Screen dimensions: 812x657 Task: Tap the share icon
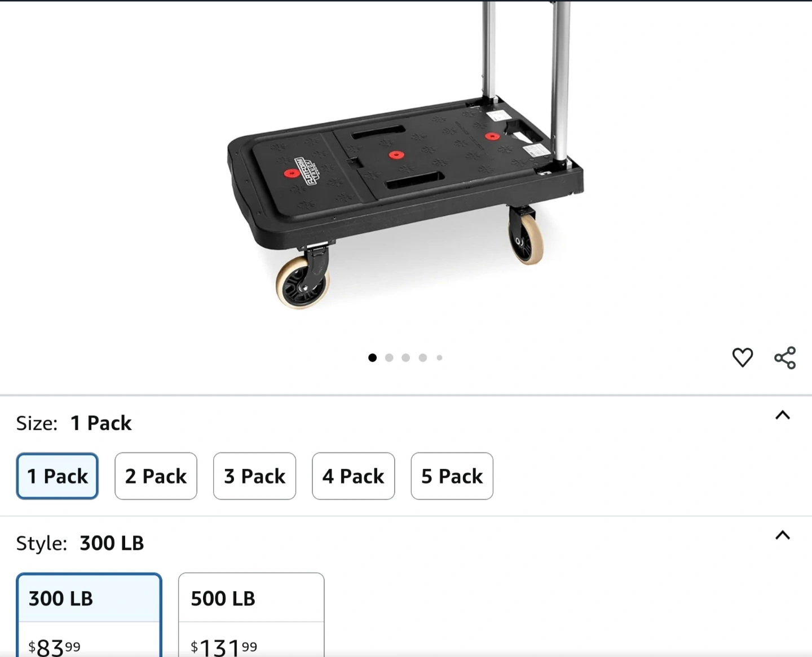coord(785,358)
